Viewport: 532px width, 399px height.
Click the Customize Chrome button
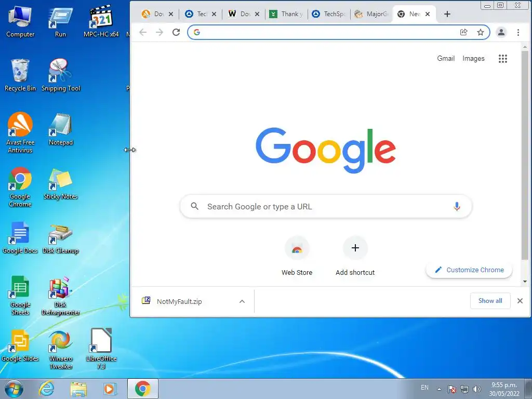pyautogui.click(x=469, y=270)
